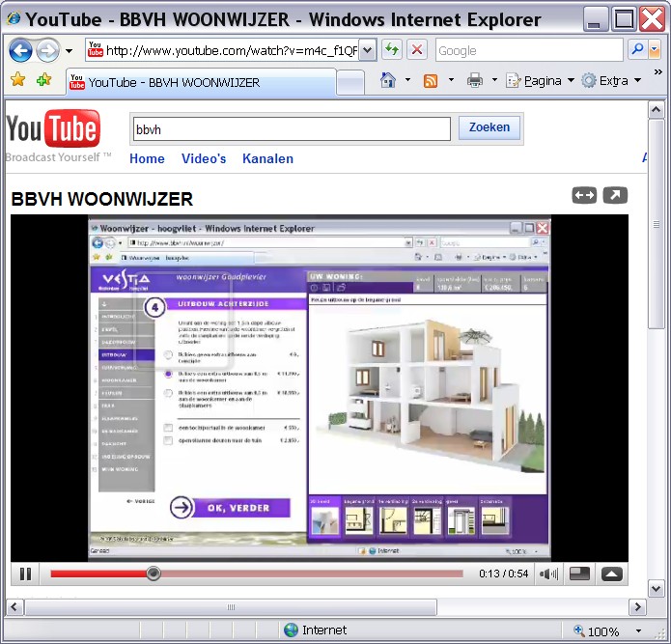Viewport: 671px width, 644px height.
Task: Select UITBOUW step in video sidebar
Action: (126, 354)
